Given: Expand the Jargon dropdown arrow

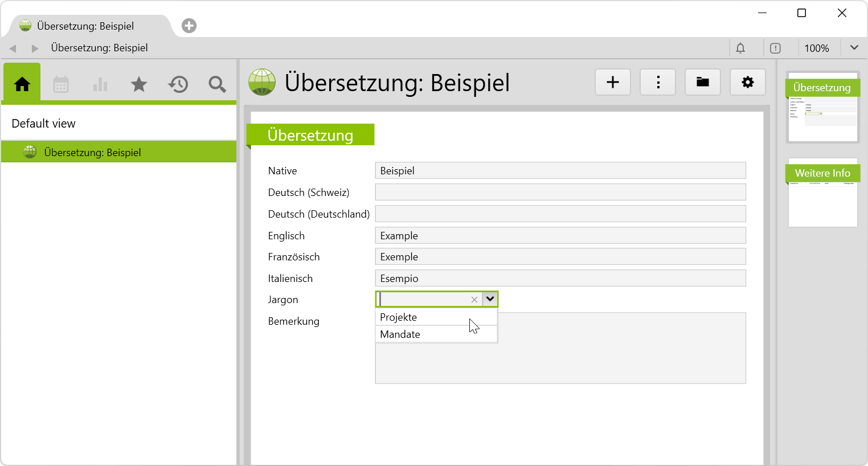Looking at the screenshot, I should coord(490,299).
